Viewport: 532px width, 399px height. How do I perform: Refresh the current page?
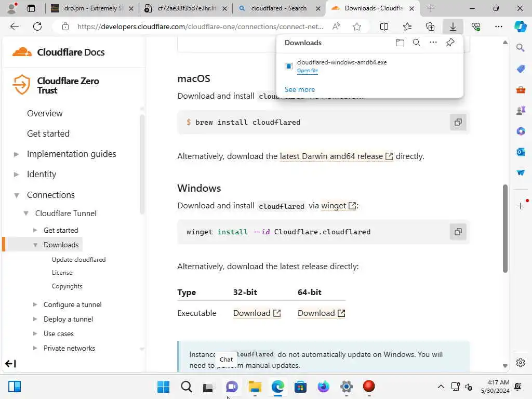(37, 26)
